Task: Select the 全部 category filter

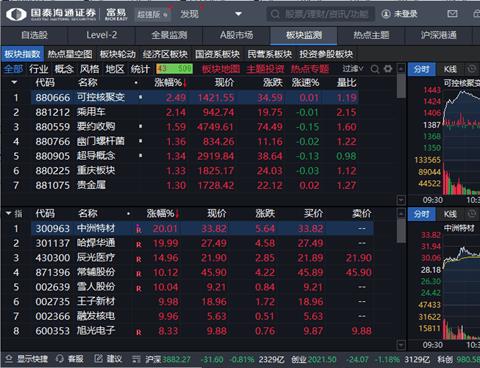Action: point(13,69)
